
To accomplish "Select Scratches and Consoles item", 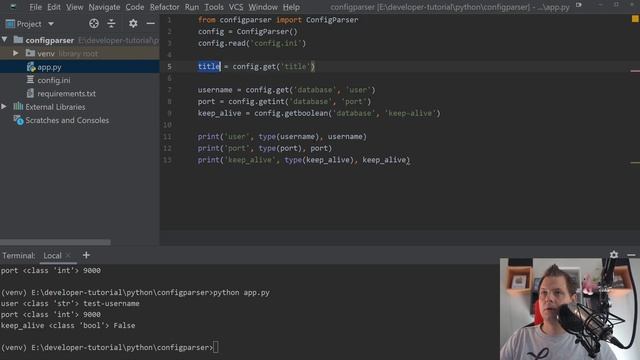I will pyautogui.click(x=67, y=120).
